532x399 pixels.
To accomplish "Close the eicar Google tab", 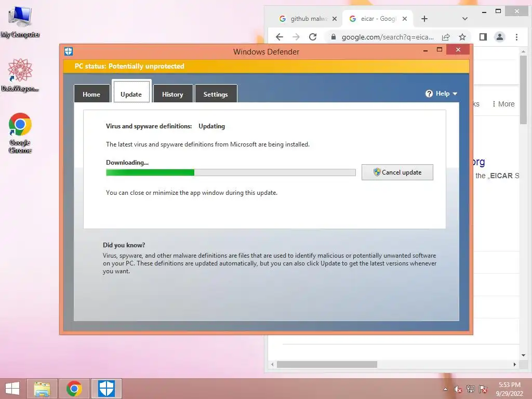I will [x=404, y=19].
